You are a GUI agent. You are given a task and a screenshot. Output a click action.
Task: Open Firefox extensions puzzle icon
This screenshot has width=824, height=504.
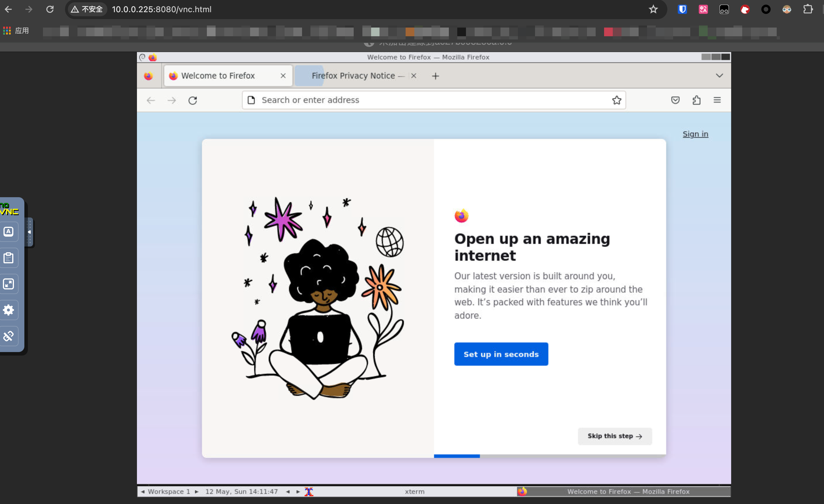[696, 100]
